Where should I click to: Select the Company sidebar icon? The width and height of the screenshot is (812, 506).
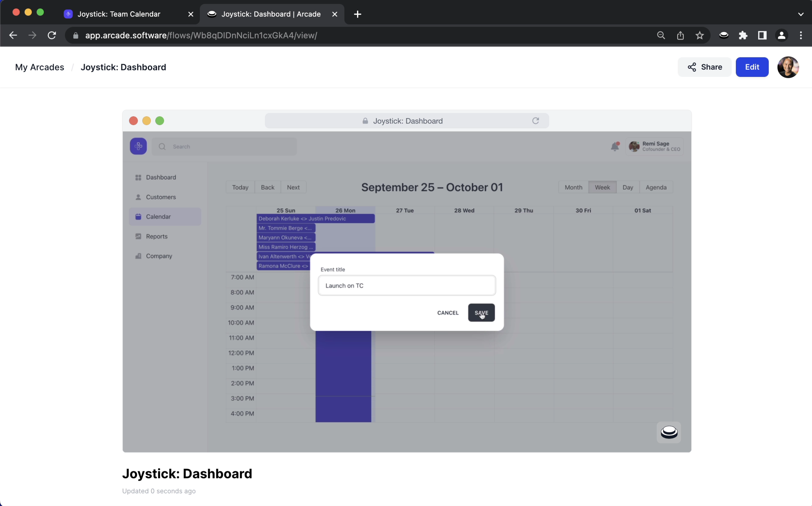[x=139, y=255]
